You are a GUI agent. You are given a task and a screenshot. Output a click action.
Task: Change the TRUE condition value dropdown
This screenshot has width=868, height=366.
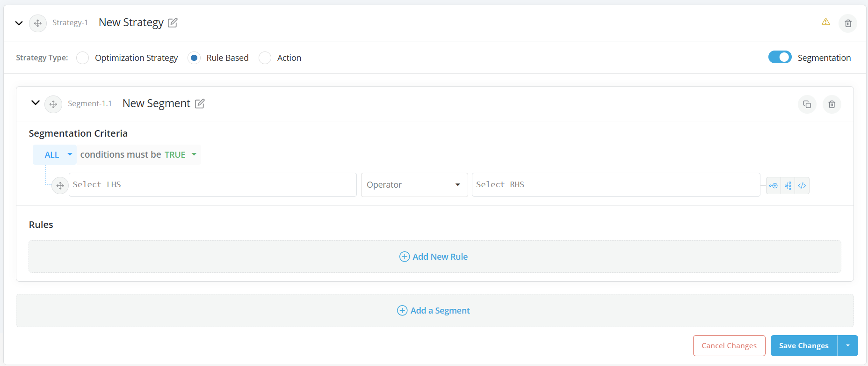[x=181, y=155]
